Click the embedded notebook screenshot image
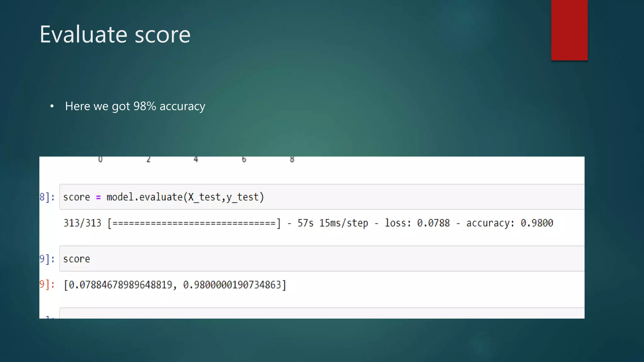Screen dimensions: 644x362 [312, 238]
